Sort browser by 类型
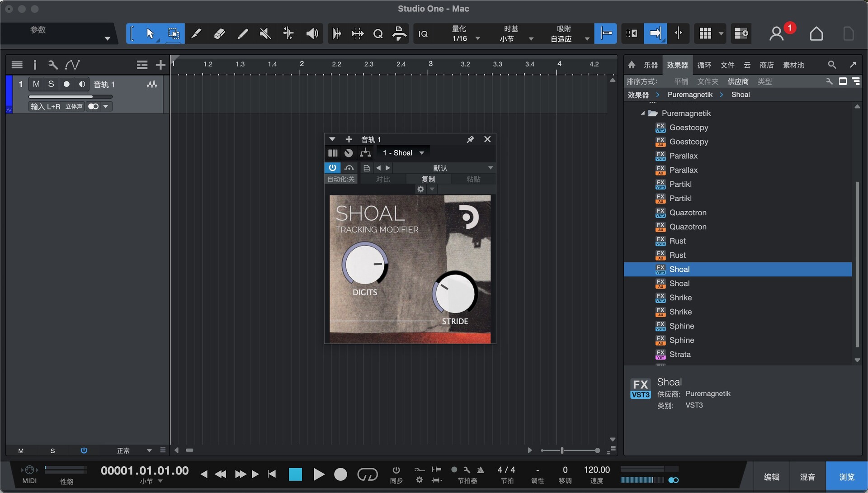 [x=765, y=81]
